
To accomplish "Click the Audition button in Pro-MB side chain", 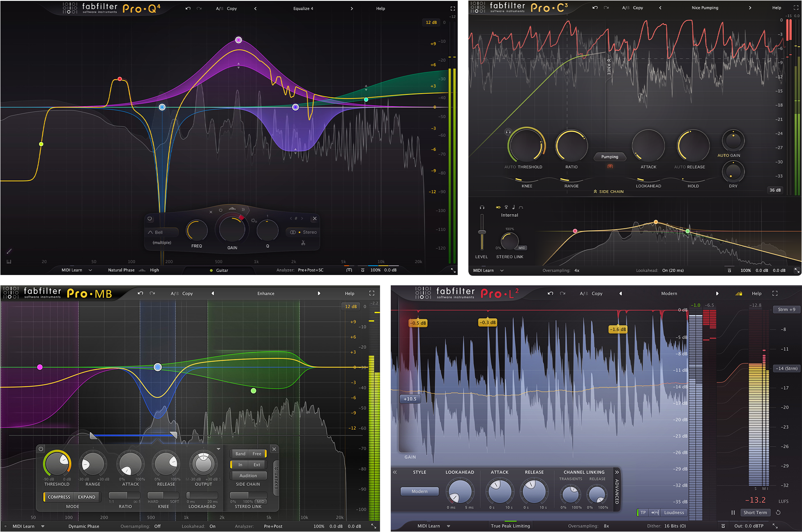I will click(249, 475).
